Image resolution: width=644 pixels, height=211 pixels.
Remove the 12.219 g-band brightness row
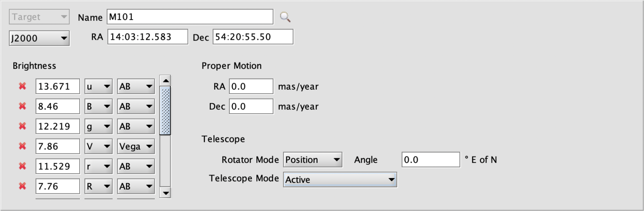(23, 126)
